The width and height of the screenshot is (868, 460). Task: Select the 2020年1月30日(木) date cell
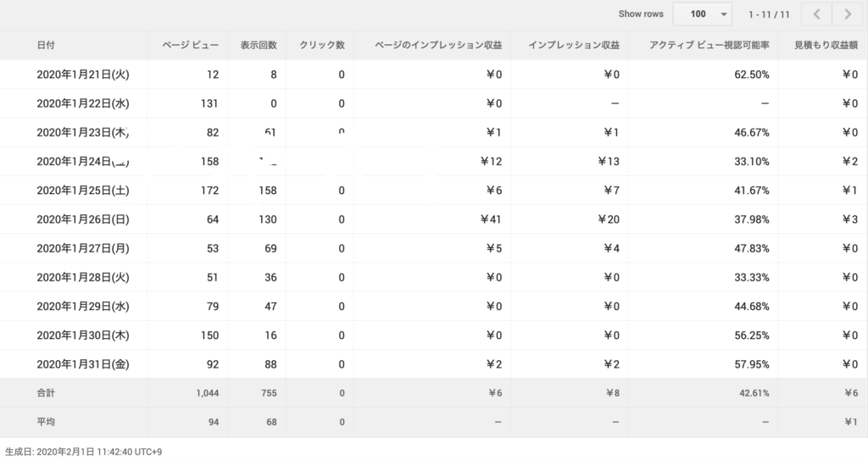pyautogui.click(x=83, y=335)
